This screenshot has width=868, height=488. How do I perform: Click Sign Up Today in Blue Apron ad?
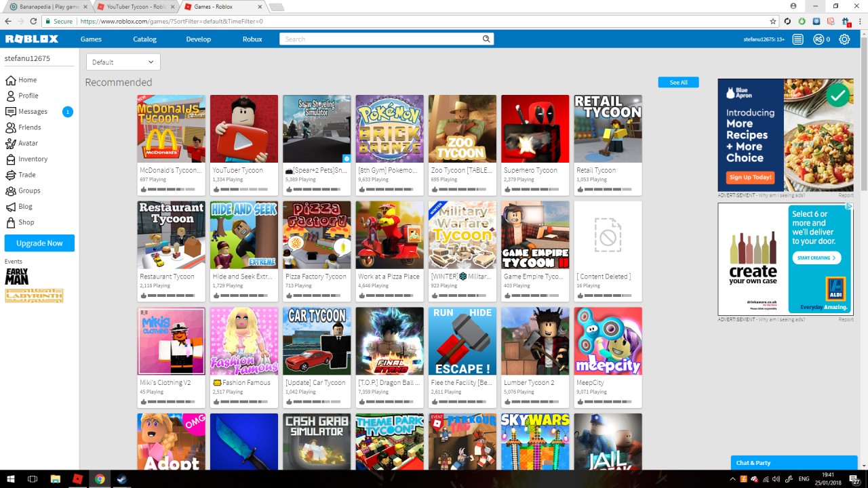tap(751, 177)
